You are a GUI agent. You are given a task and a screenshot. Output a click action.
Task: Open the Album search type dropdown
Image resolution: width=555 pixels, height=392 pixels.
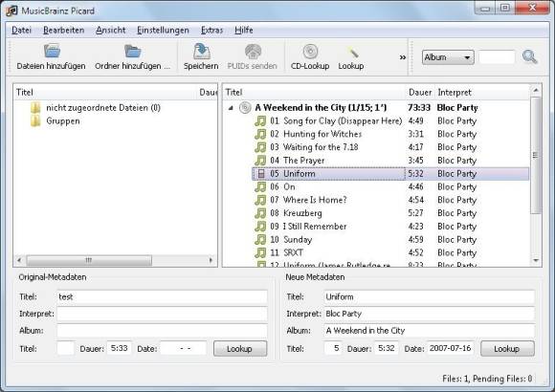point(448,57)
